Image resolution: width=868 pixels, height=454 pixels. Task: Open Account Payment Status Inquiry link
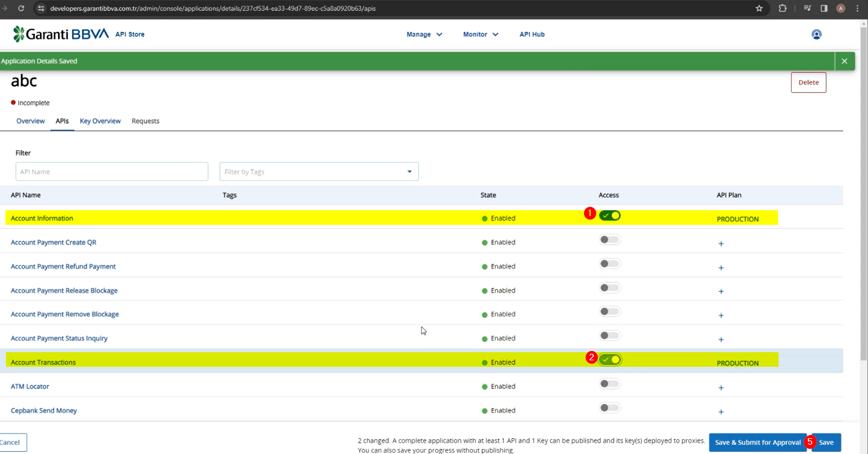(x=59, y=338)
